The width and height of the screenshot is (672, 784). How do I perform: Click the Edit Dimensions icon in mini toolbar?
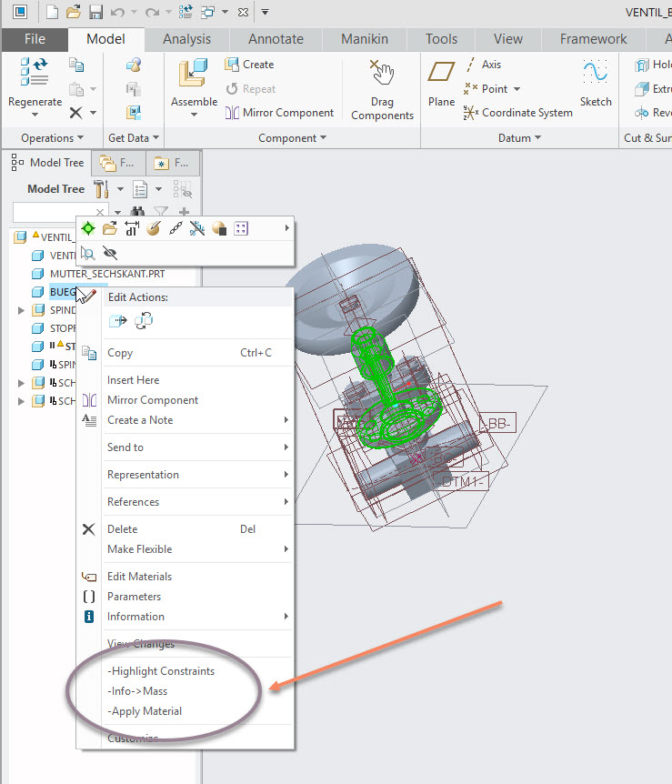[x=132, y=228]
